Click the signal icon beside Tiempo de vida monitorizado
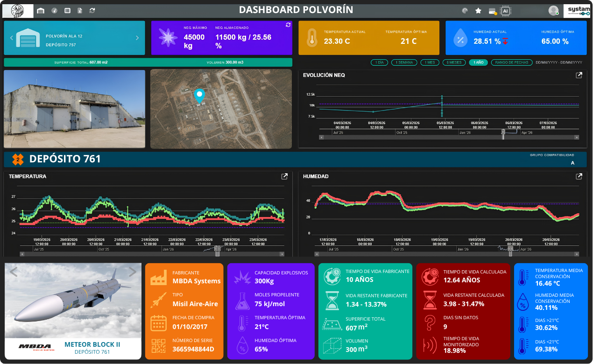 [430, 346]
